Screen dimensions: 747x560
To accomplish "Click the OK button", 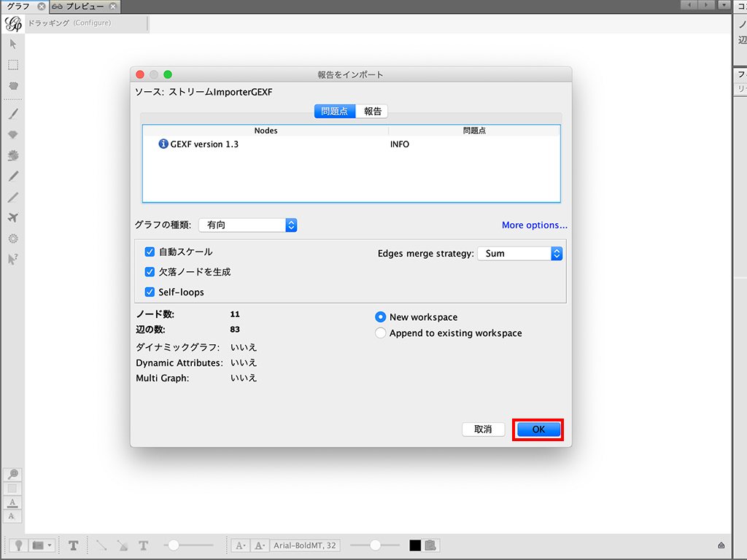I will 538,429.
